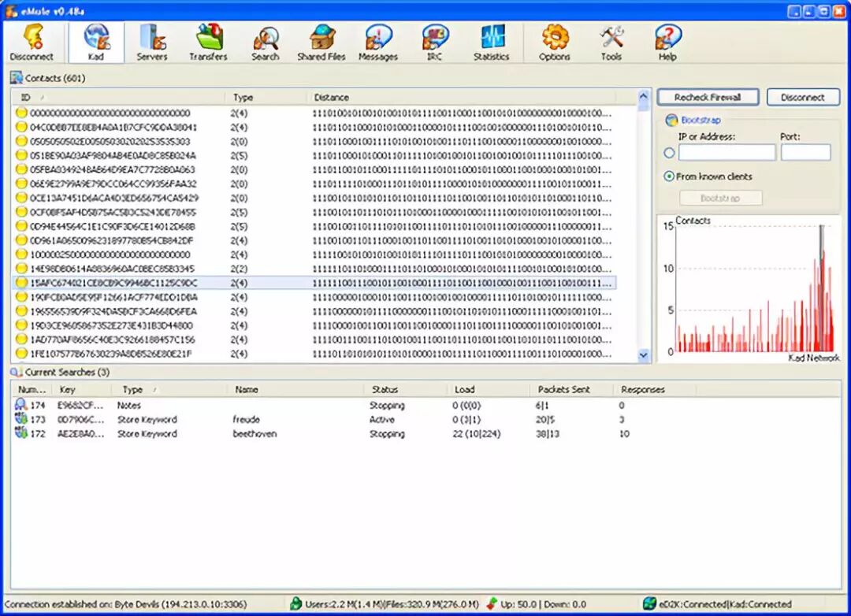Click the Recheck Firewall button
This screenshot has height=616, width=851.
coord(708,97)
